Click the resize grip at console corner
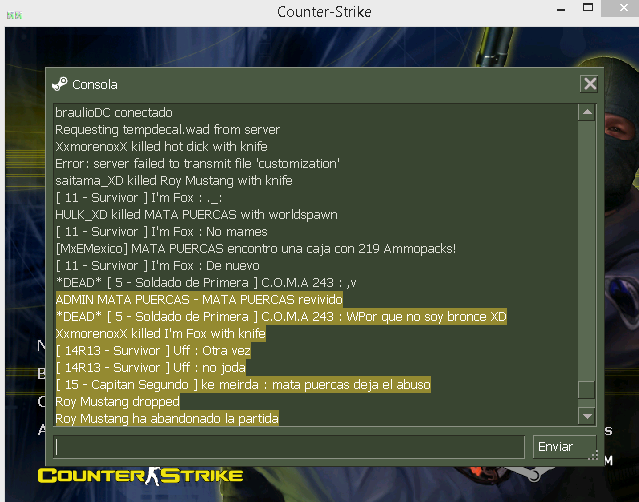 click(x=593, y=455)
